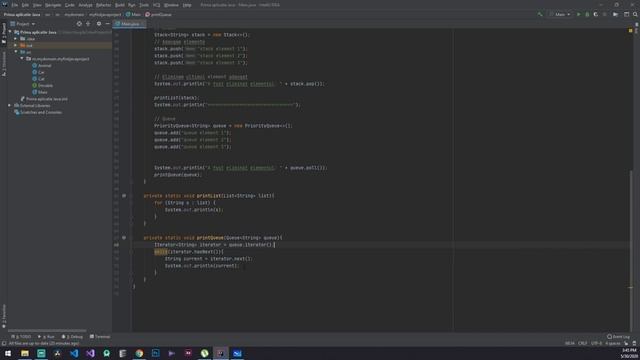
Task: Open Visual Studio purple icon on taskbar
Action: pyautogui.click(x=90, y=353)
